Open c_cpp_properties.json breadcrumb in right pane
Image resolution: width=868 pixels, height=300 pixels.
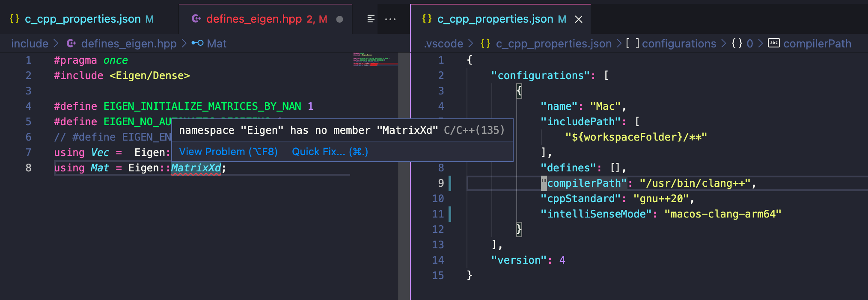(554, 44)
